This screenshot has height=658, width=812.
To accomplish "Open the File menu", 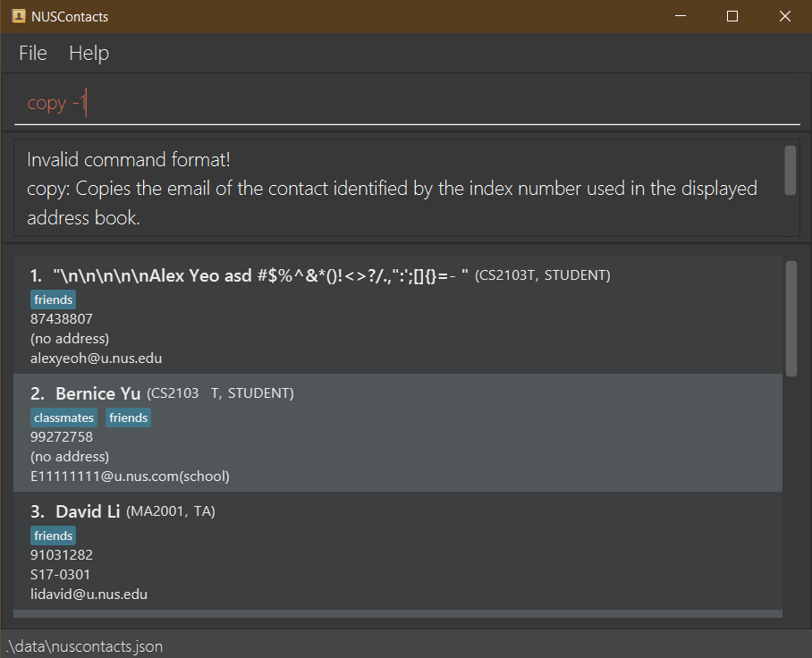I will click(x=32, y=54).
